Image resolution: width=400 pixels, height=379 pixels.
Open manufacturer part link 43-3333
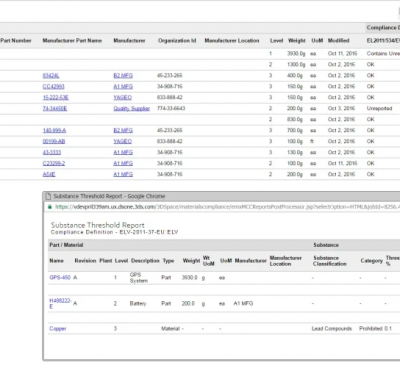52,152
